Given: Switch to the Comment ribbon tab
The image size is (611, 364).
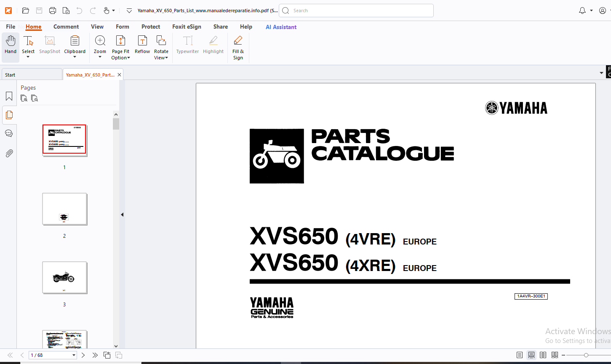Looking at the screenshot, I should pyautogui.click(x=66, y=27).
